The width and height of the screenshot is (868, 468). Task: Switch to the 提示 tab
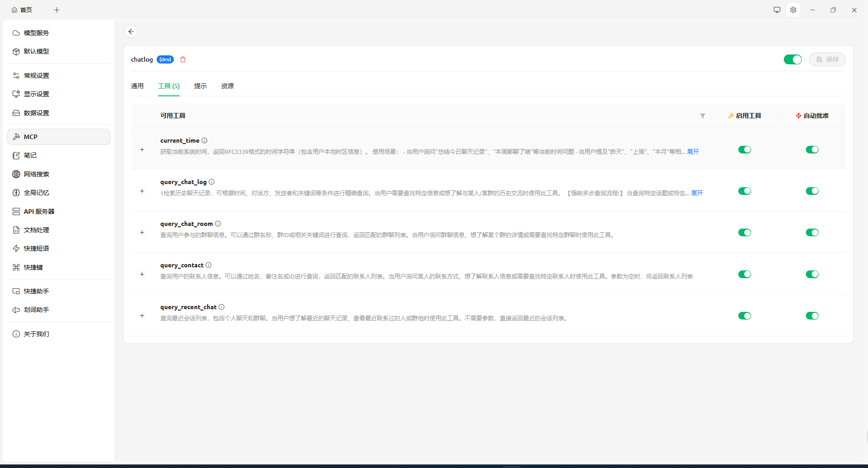(x=200, y=86)
